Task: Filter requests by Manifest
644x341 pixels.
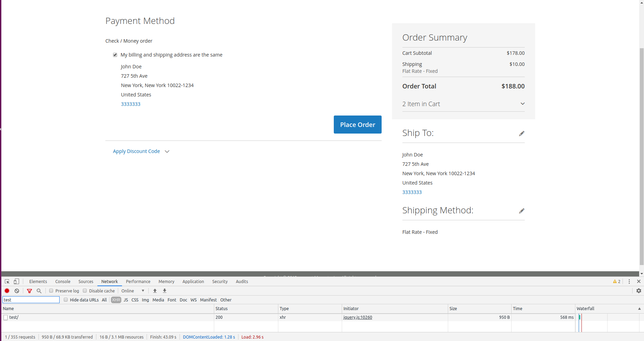Action: (208, 300)
